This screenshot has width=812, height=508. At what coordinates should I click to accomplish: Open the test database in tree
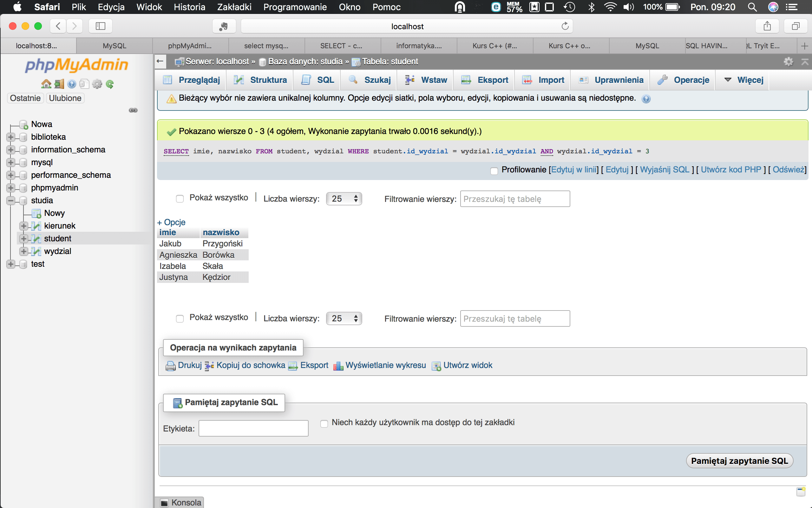point(37,264)
